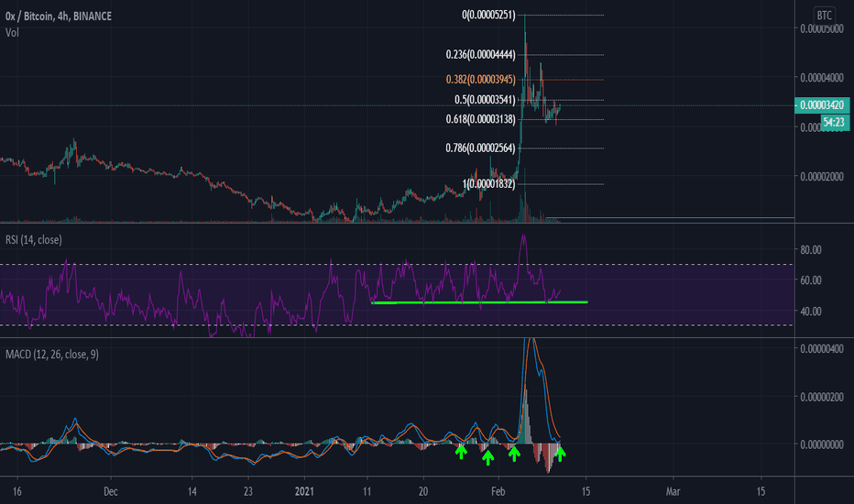Click time axis label 23

247,491
